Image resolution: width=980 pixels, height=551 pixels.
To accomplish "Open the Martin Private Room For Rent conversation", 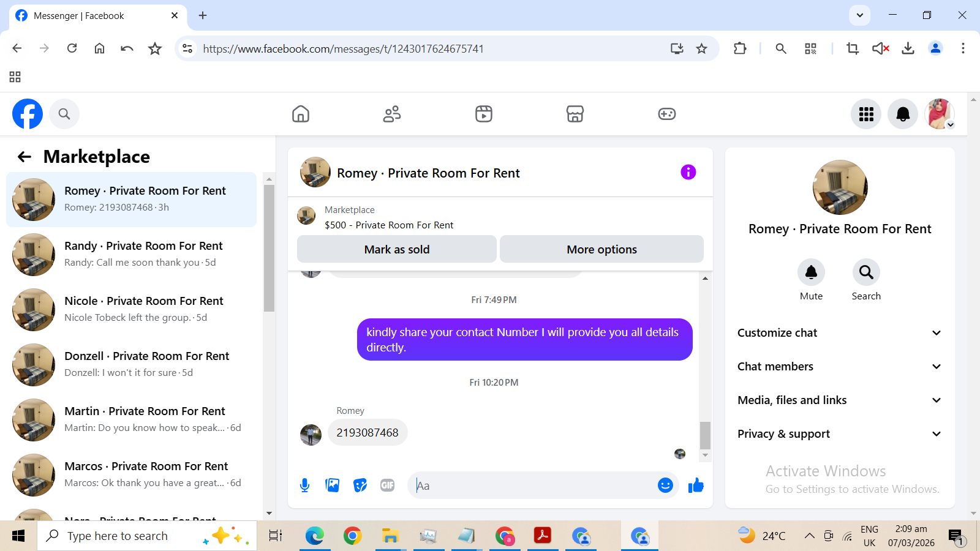I will [132, 420].
